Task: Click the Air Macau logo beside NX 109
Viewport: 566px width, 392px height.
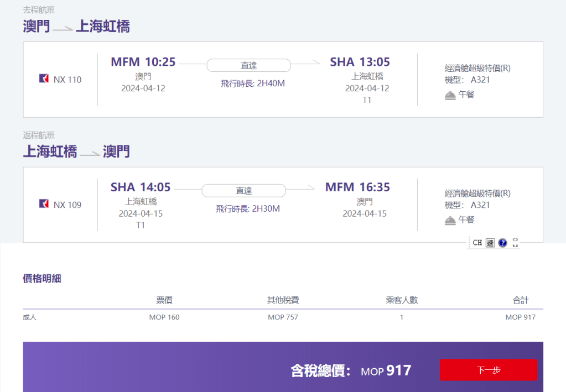Action: coord(44,205)
